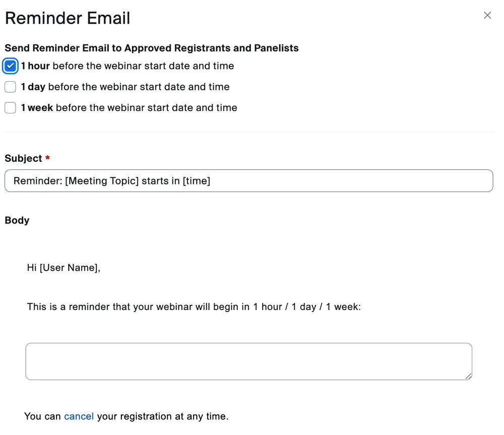Image resolution: width=504 pixels, height=435 pixels.
Task: Check the box for 1 day before webinar
Action: point(10,87)
